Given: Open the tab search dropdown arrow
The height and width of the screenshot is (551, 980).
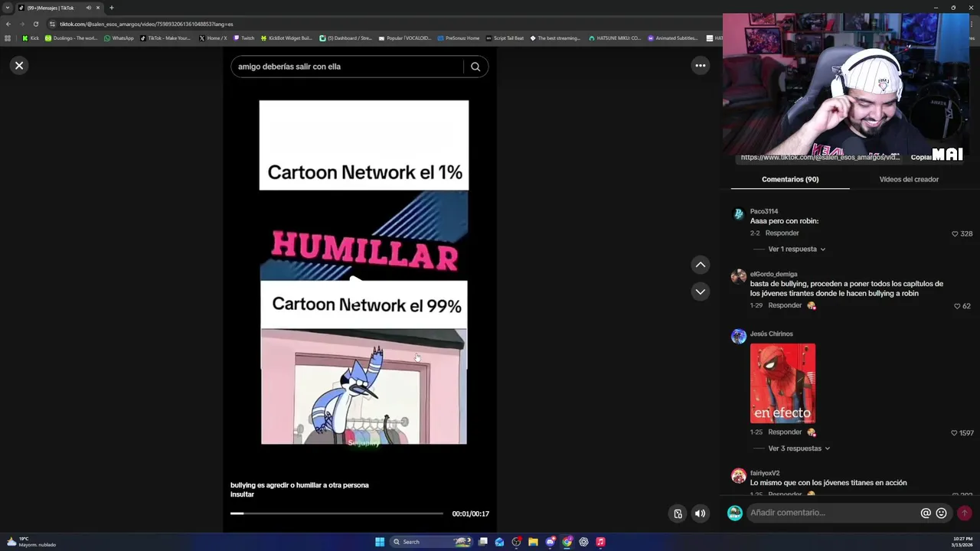Looking at the screenshot, I should point(8,8).
